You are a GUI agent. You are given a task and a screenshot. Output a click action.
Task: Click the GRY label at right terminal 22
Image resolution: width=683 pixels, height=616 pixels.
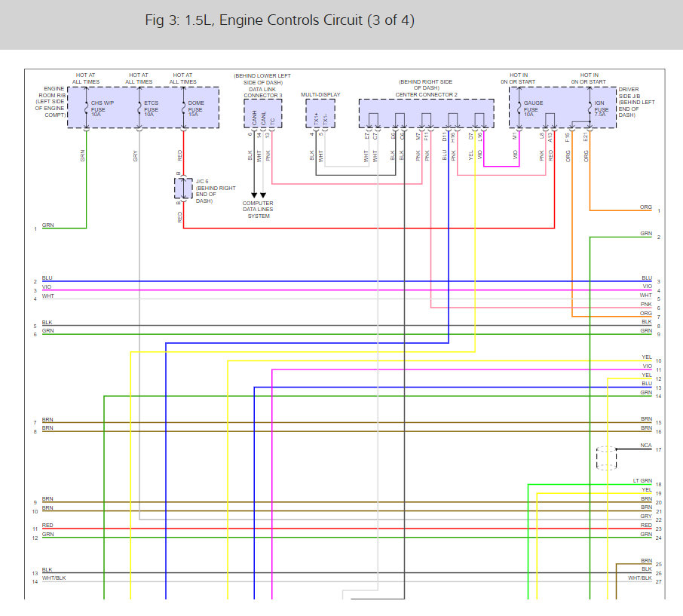(x=646, y=516)
